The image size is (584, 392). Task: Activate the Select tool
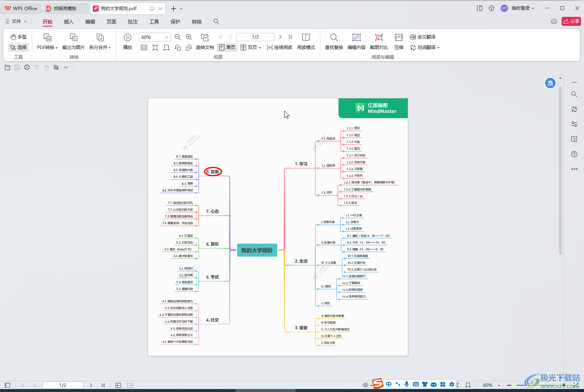[x=18, y=47]
